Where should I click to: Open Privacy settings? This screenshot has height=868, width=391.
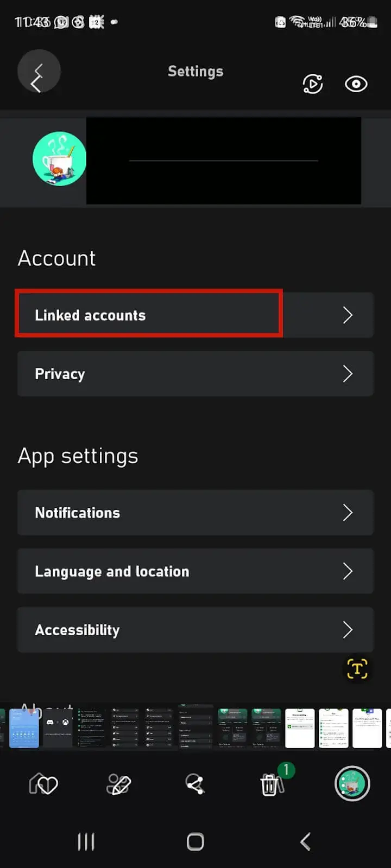(195, 374)
